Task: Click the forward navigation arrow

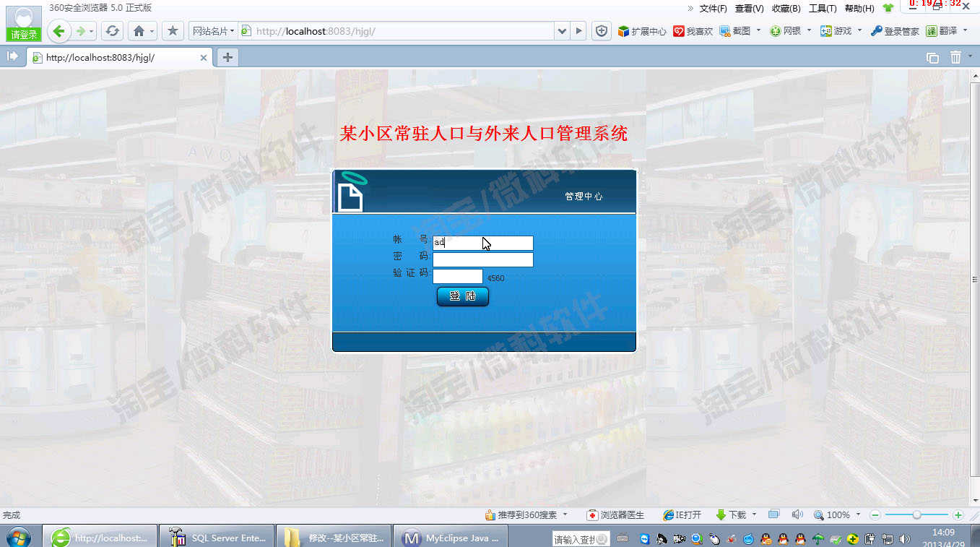Action: tap(81, 31)
